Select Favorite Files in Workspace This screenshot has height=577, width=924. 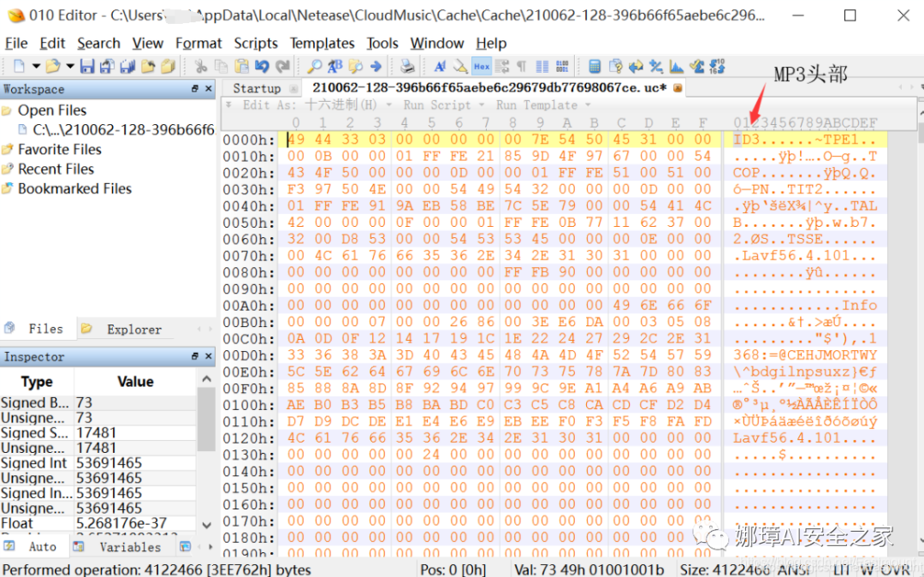click(x=60, y=149)
